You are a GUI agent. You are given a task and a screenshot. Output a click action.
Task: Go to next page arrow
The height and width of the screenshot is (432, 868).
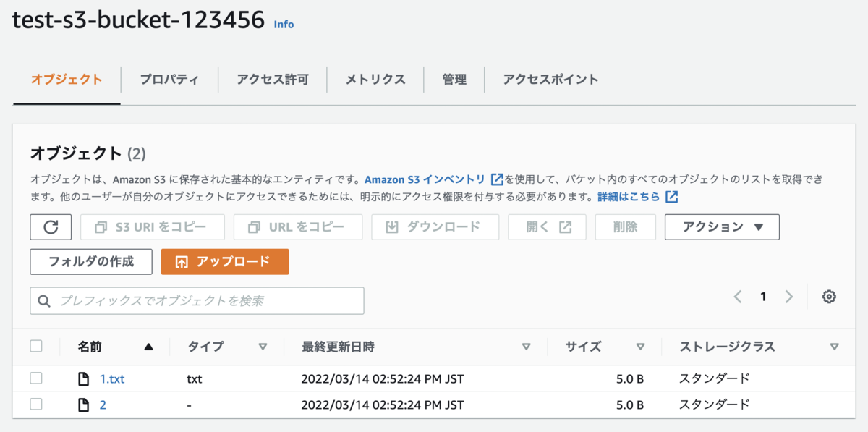[x=789, y=297]
